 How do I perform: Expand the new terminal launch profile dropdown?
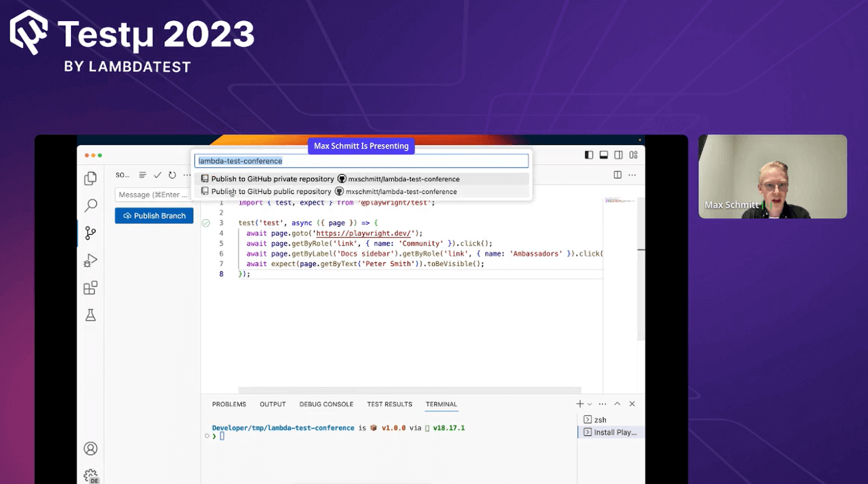[x=590, y=404]
